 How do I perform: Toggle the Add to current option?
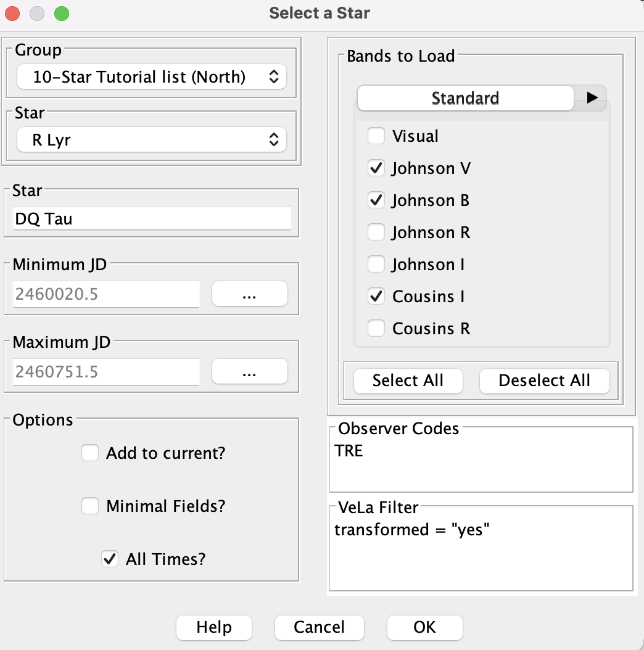90,453
